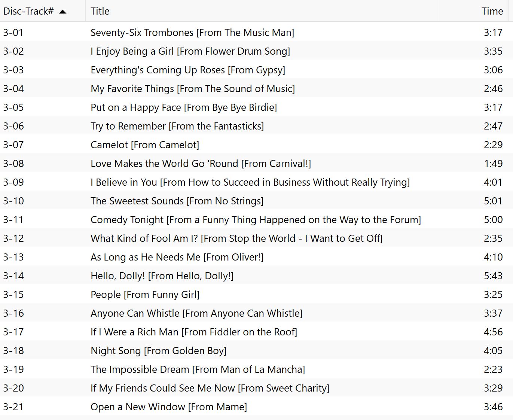Click the 5:01 time of The Sweetest Sounds
This screenshot has height=420, width=513.
pyautogui.click(x=493, y=201)
